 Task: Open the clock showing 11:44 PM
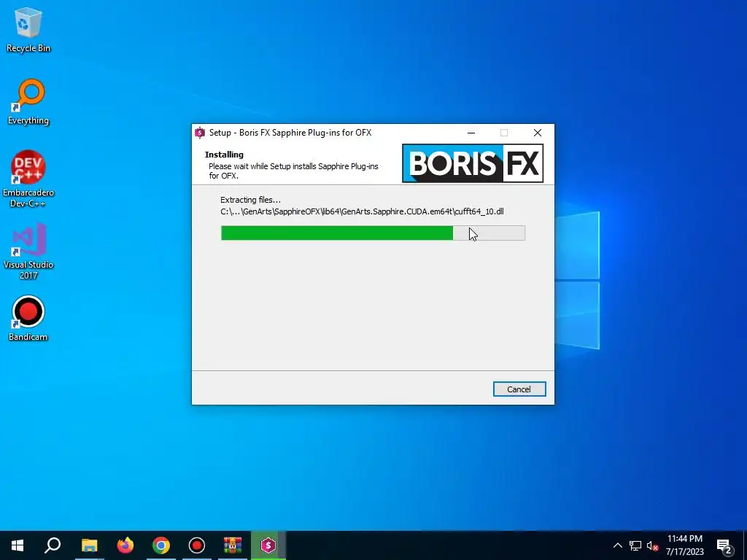point(684,545)
